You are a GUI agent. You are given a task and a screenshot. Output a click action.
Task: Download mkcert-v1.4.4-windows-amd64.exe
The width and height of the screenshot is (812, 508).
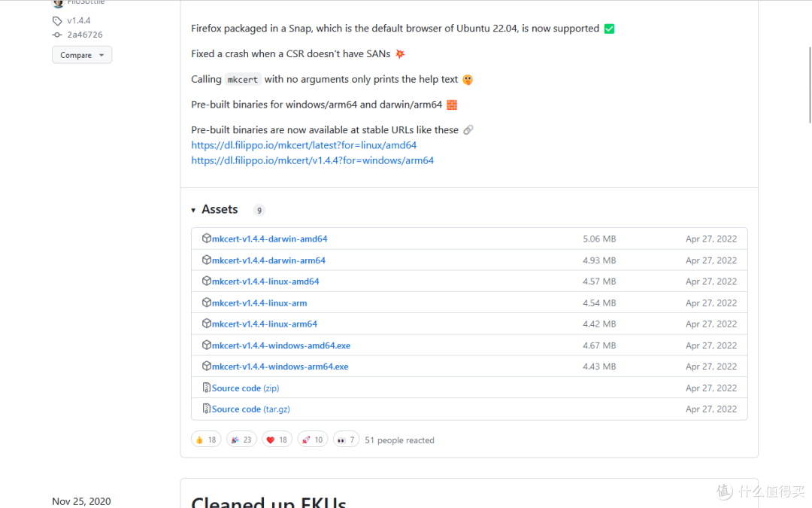click(280, 345)
